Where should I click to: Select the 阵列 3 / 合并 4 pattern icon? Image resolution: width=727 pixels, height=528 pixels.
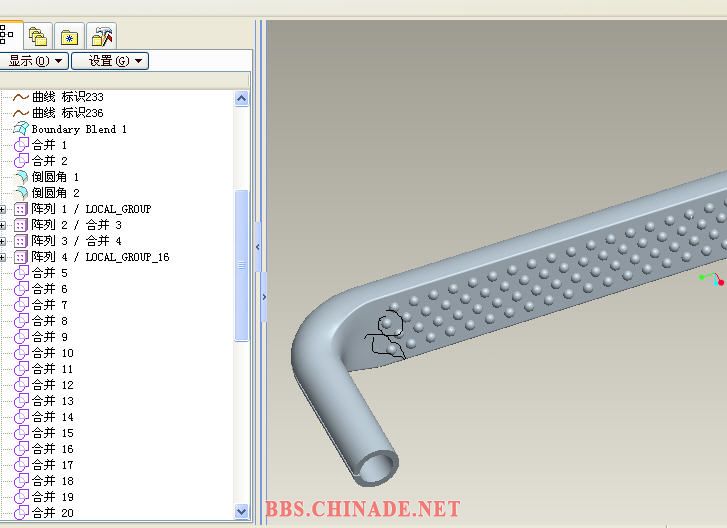(21, 241)
